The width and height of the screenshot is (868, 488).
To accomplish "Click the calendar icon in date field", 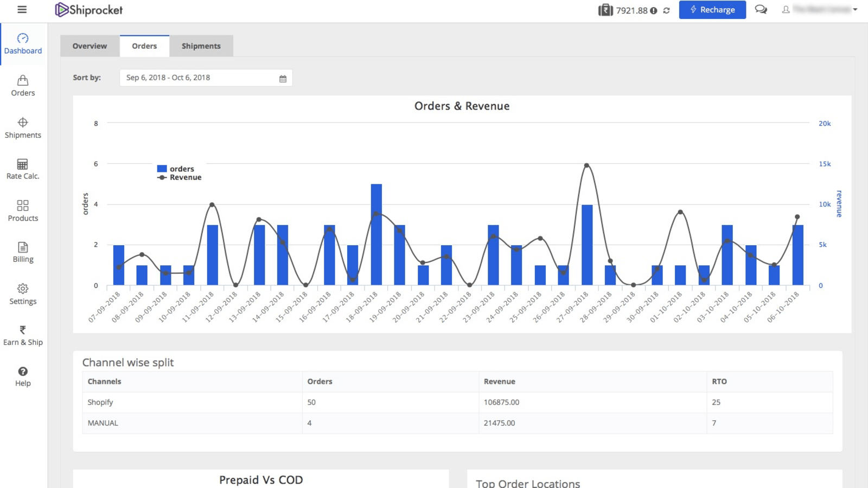I will point(283,78).
